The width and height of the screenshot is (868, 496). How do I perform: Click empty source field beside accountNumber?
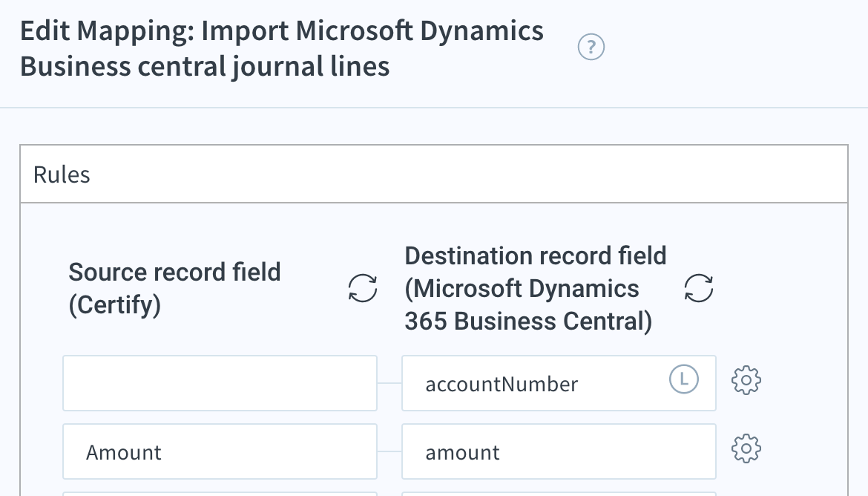pos(220,383)
